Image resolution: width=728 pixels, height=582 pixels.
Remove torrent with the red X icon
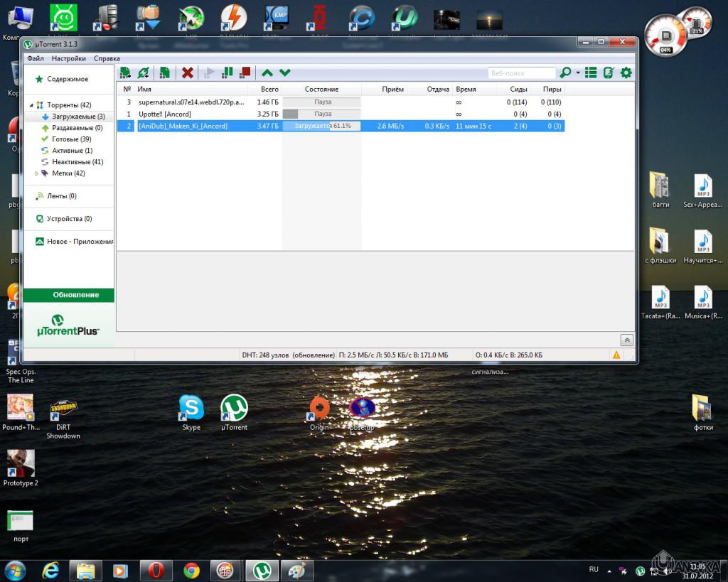(x=188, y=72)
